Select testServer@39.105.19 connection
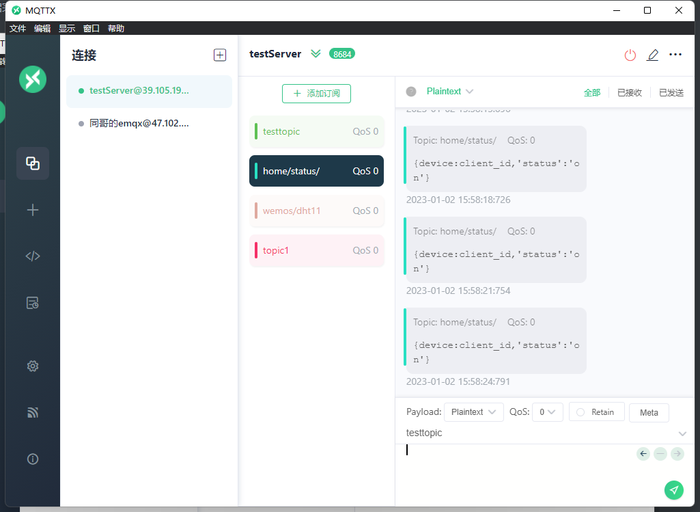700x512 pixels. (x=149, y=91)
